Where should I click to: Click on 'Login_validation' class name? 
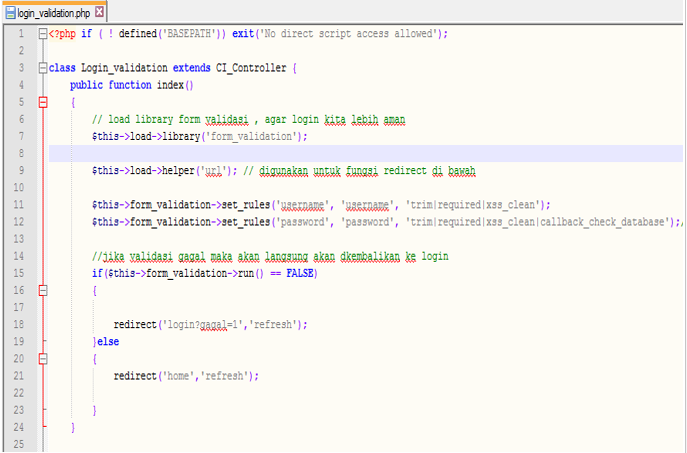(124, 68)
